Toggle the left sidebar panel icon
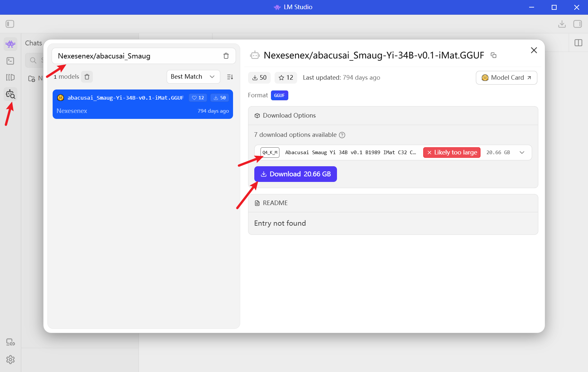This screenshot has height=372, width=588. click(10, 24)
